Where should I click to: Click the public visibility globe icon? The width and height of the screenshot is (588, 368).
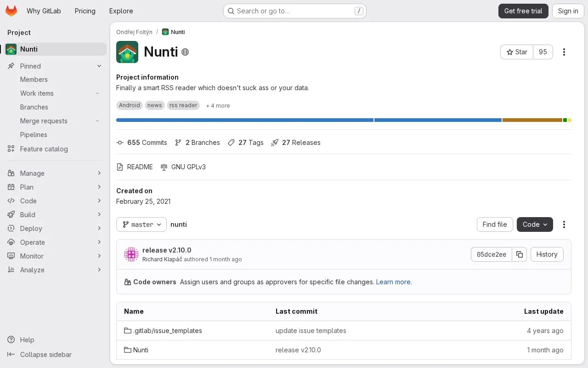185,52
